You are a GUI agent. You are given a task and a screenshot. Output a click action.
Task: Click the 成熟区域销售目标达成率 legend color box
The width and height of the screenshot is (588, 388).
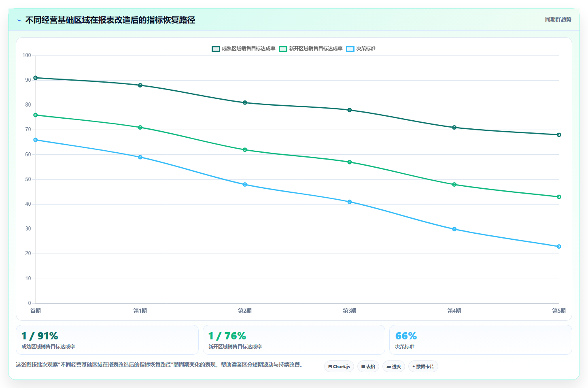pyautogui.click(x=216, y=49)
